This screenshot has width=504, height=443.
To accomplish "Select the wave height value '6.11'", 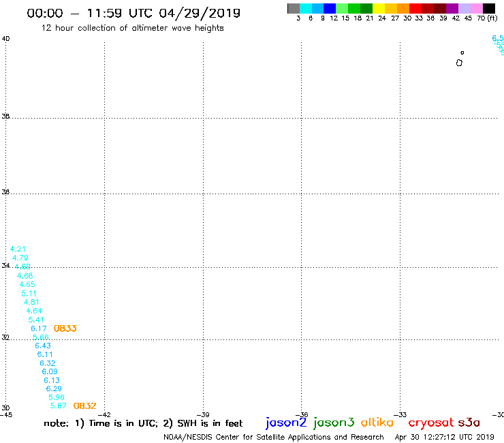I will point(45,354).
